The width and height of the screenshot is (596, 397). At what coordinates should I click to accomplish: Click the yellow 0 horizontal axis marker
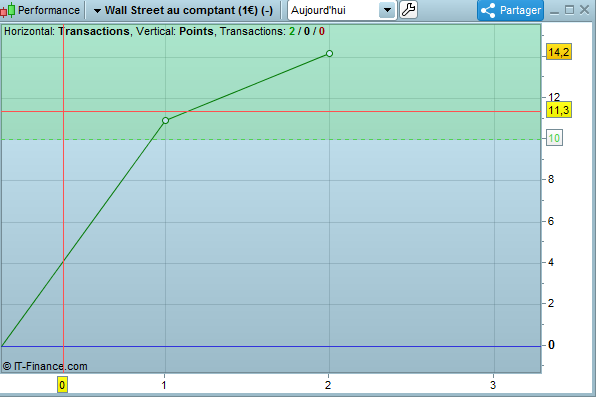pos(62,385)
